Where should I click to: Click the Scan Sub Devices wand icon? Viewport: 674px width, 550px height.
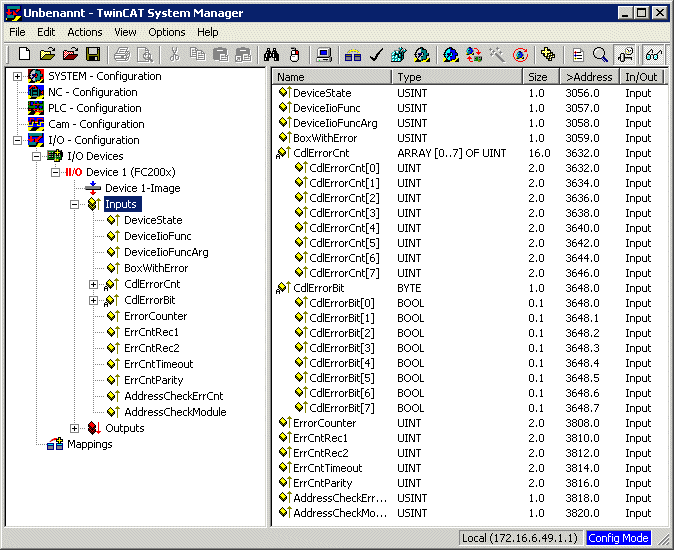(x=497, y=55)
